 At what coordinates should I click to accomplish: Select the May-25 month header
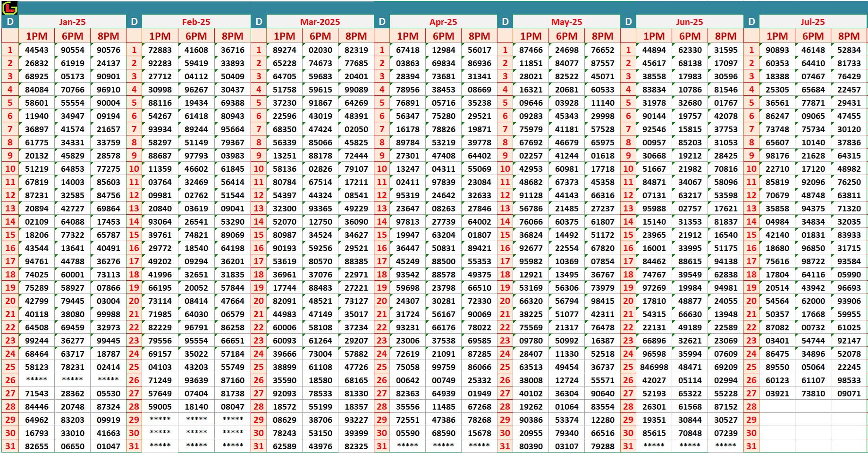point(566,22)
